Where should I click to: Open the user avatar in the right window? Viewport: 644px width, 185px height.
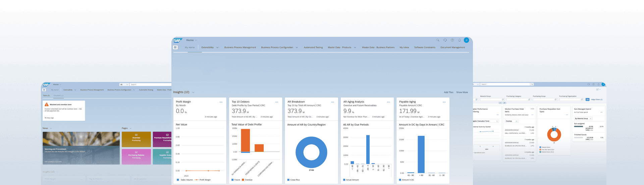tap(603, 84)
